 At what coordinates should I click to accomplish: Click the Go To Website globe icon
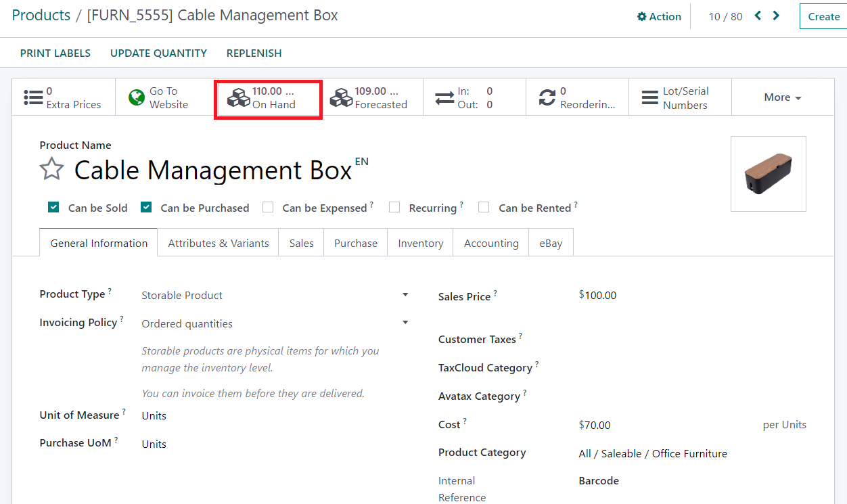pyautogui.click(x=137, y=97)
